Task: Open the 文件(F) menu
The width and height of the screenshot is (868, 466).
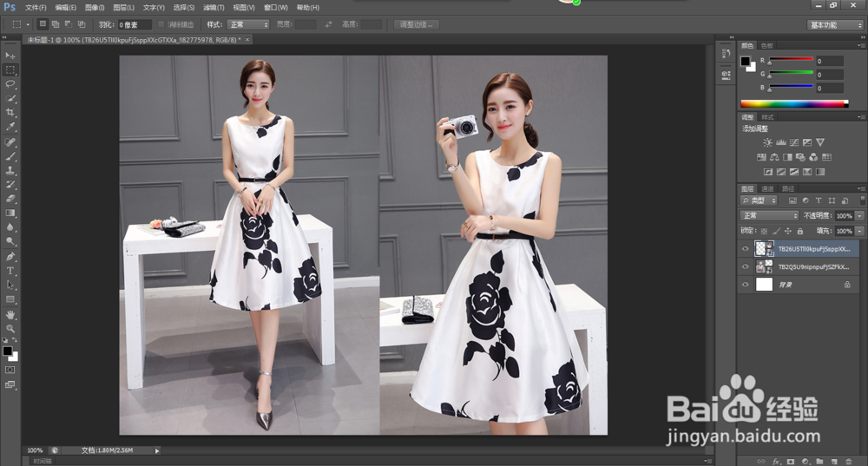Action: pyautogui.click(x=36, y=8)
